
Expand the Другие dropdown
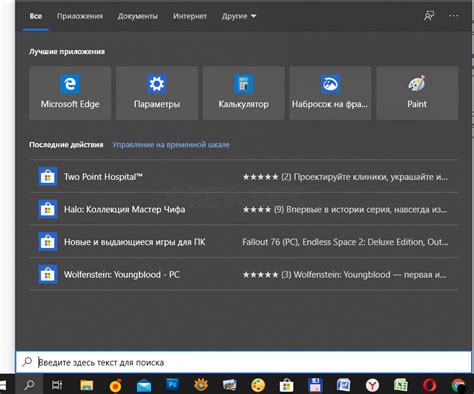[239, 16]
